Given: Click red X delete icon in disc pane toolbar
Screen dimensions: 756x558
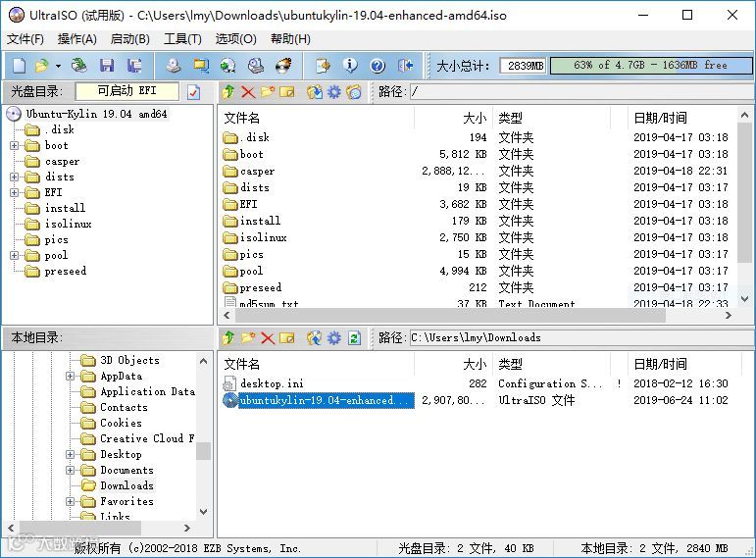Looking at the screenshot, I should (248, 91).
